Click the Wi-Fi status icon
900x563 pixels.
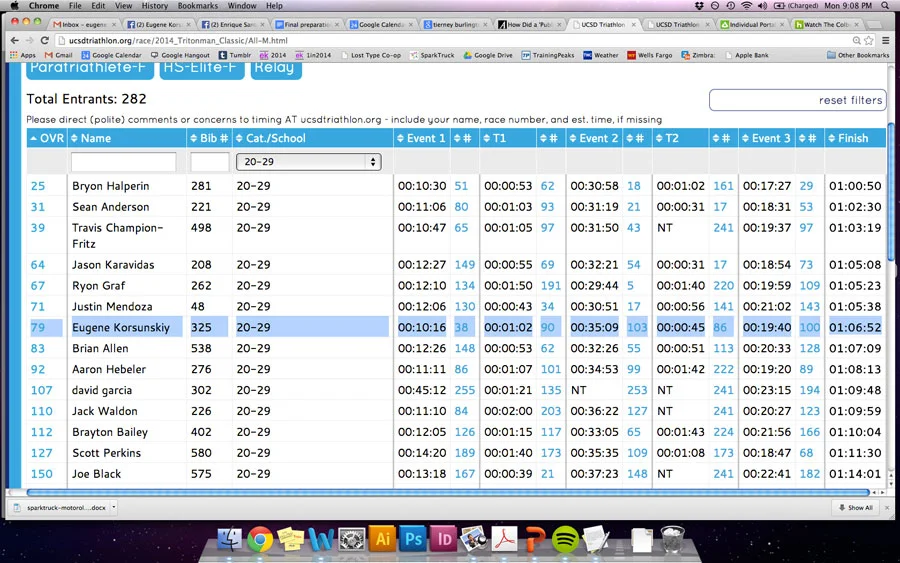coord(746,6)
